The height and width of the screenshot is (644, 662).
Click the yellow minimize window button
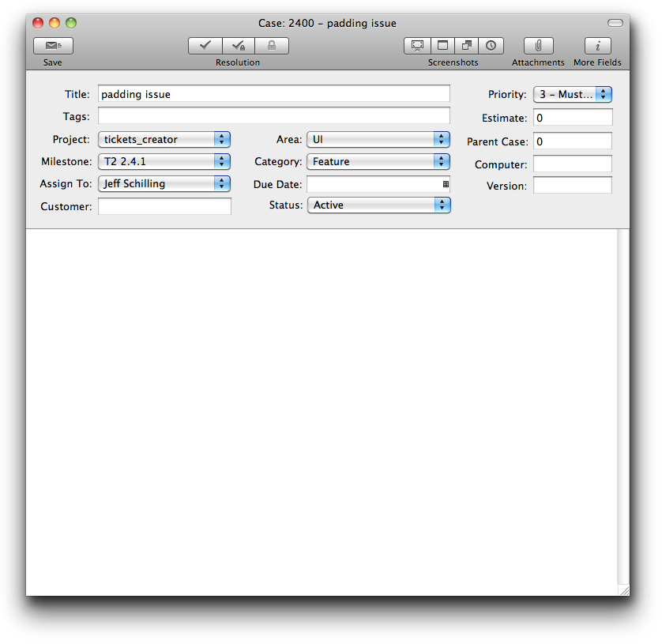55,23
